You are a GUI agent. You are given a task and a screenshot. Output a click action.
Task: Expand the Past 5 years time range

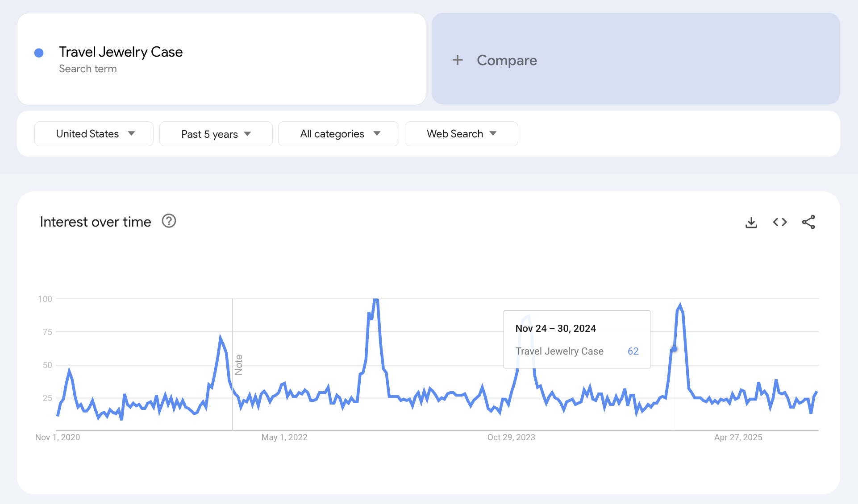pyautogui.click(x=216, y=134)
